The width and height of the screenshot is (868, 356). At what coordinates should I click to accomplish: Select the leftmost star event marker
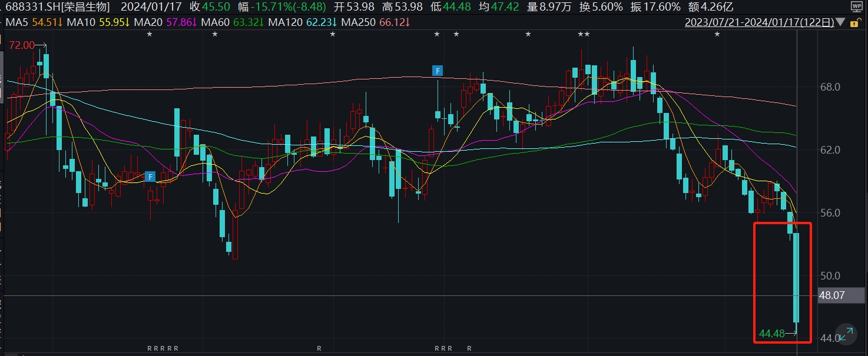[x=150, y=35]
